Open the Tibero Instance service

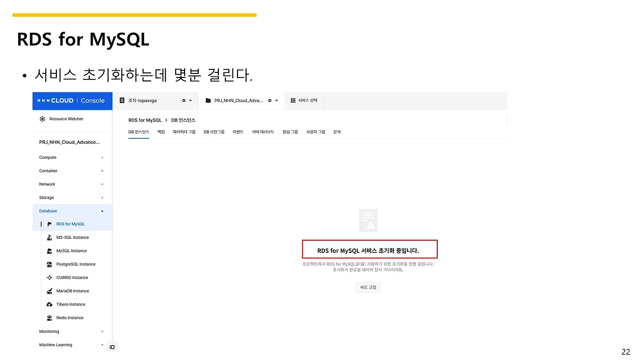point(51,304)
